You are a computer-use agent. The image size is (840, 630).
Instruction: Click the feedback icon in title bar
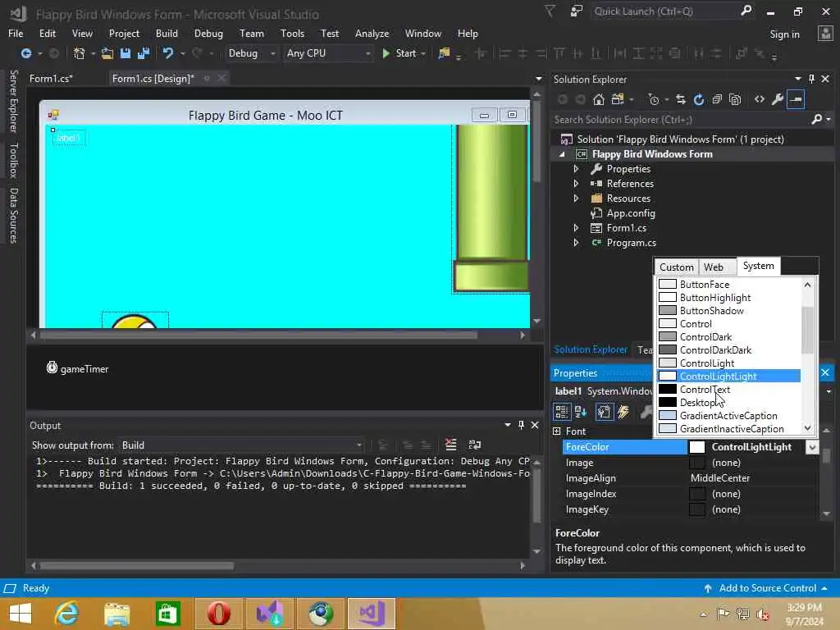(577, 11)
